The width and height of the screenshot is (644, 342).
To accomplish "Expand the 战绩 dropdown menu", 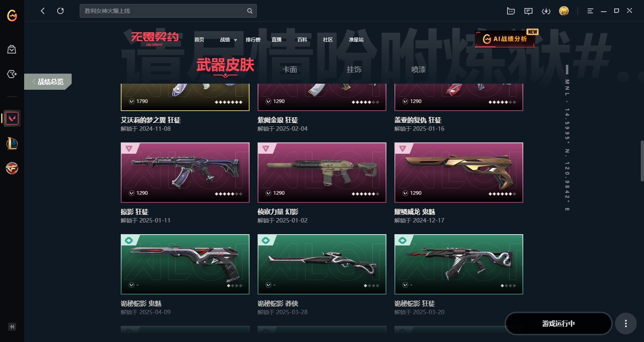I will pos(228,40).
